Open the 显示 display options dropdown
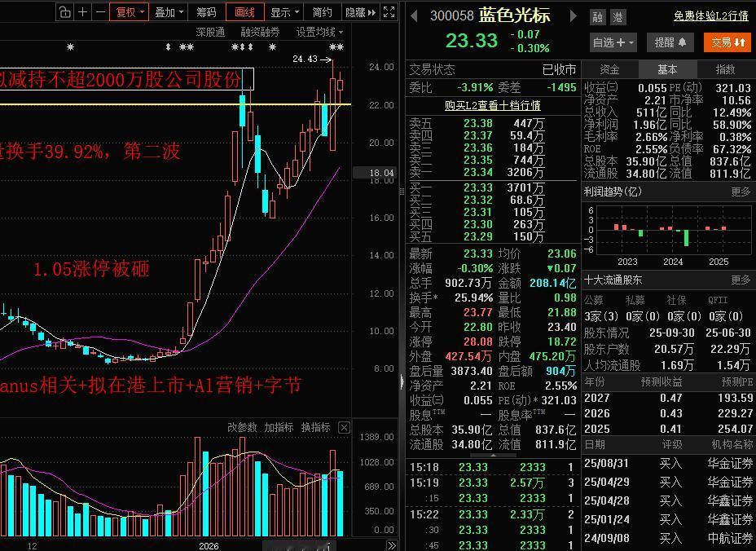The height and width of the screenshot is (551, 756). click(x=285, y=12)
